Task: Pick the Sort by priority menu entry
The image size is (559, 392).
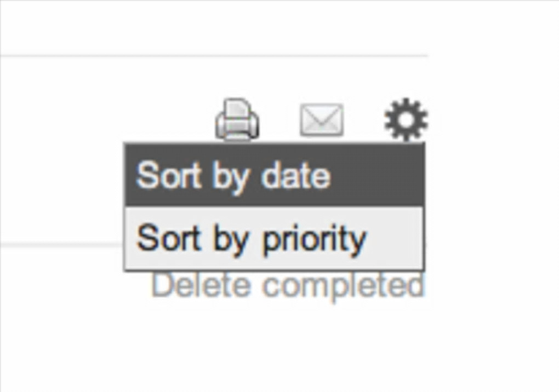Action: [x=274, y=239]
